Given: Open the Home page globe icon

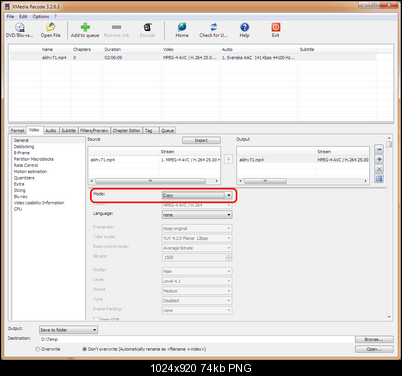Looking at the screenshot, I should (x=182, y=30).
